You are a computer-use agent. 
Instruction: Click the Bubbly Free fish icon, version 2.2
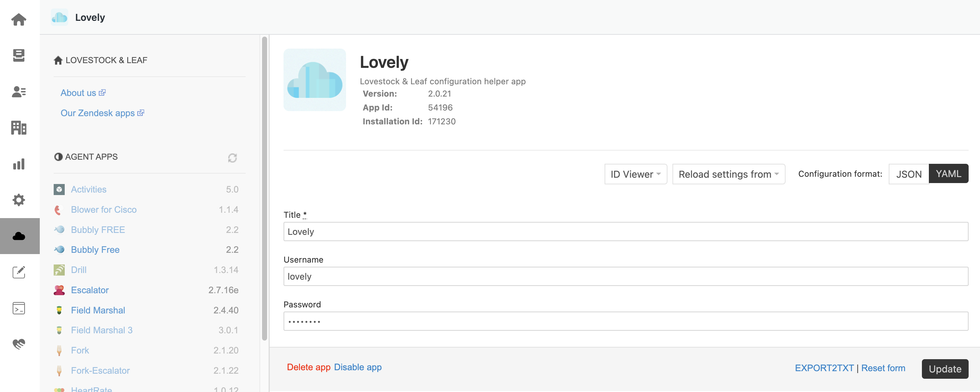click(x=59, y=249)
